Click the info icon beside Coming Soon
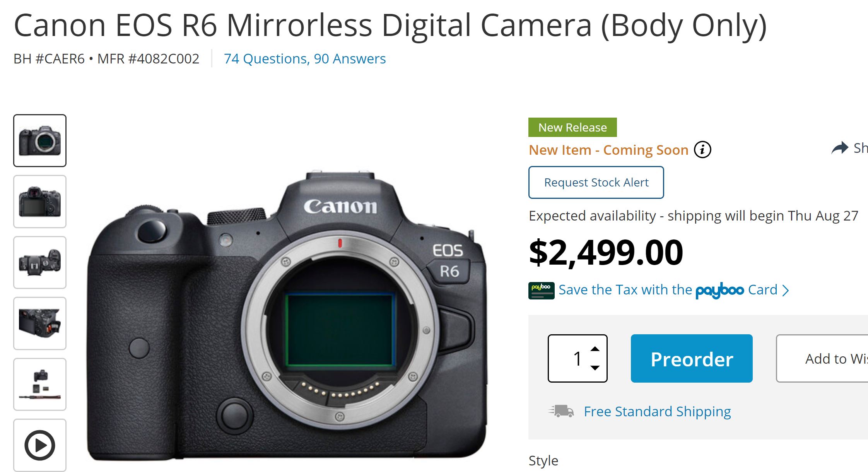The image size is (868, 472). 702,150
